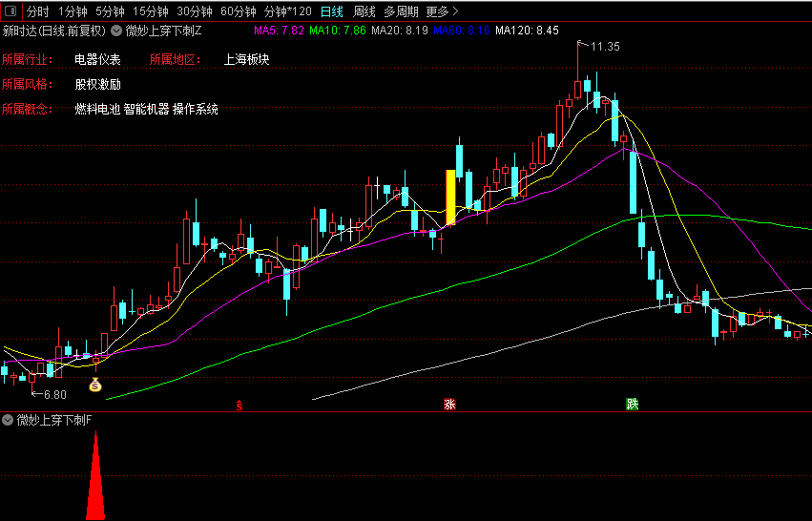Click the 股权激励 style link
The image size is (812, 521).
point(98,84)
